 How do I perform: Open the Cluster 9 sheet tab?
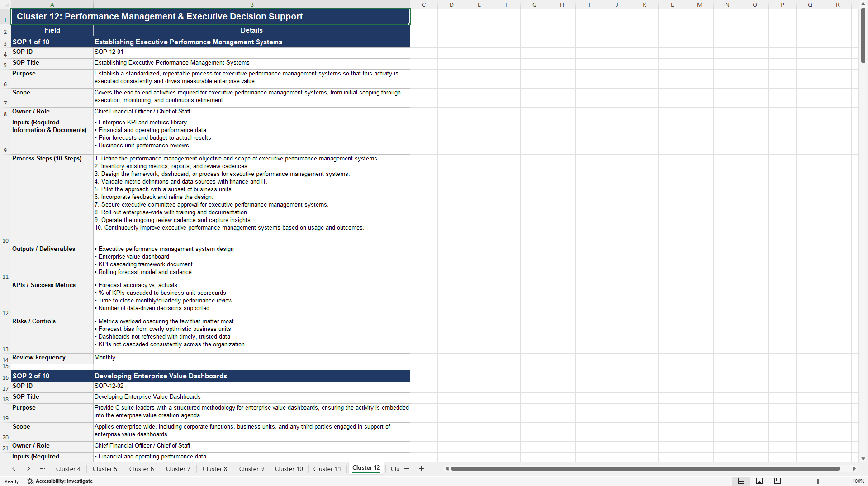pyautogui.click(x=251, y=469)
